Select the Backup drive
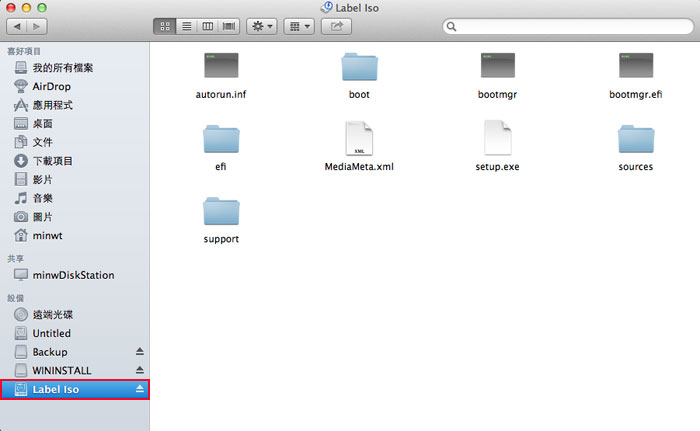700x431 pixels. click(x=75, y=352)
